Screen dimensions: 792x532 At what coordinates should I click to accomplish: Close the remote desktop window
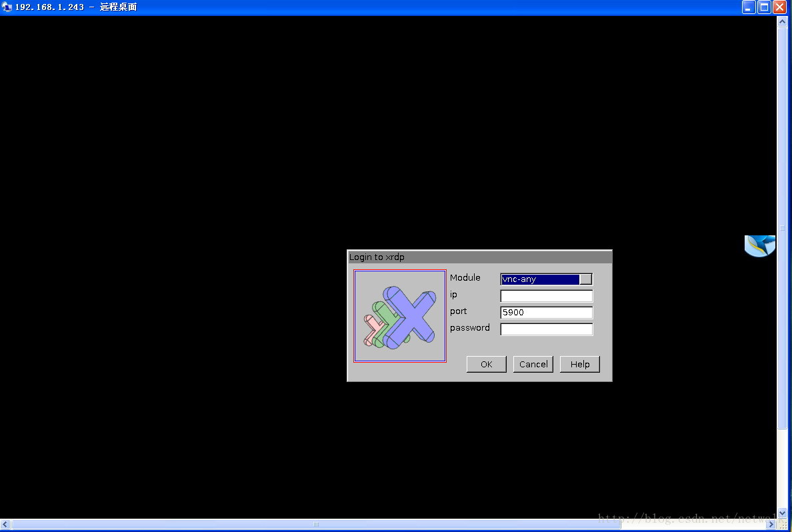[x=780, y=7]
